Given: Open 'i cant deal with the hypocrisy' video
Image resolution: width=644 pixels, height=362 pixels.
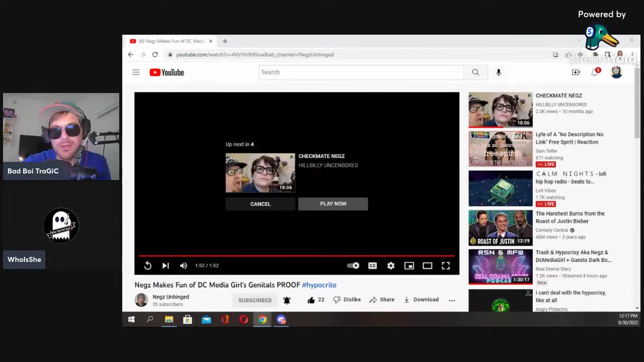Looking at the screenshot, I should pos(571,296).
